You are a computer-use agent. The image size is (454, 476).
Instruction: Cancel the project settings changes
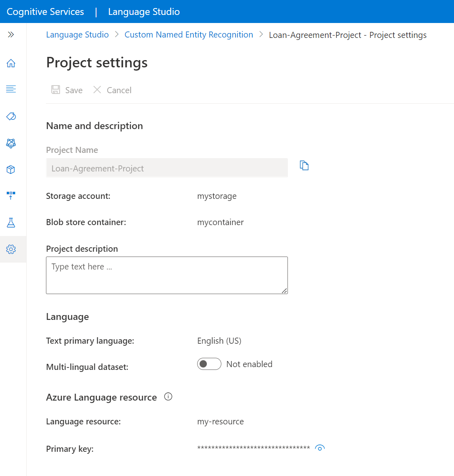[112, 90]
